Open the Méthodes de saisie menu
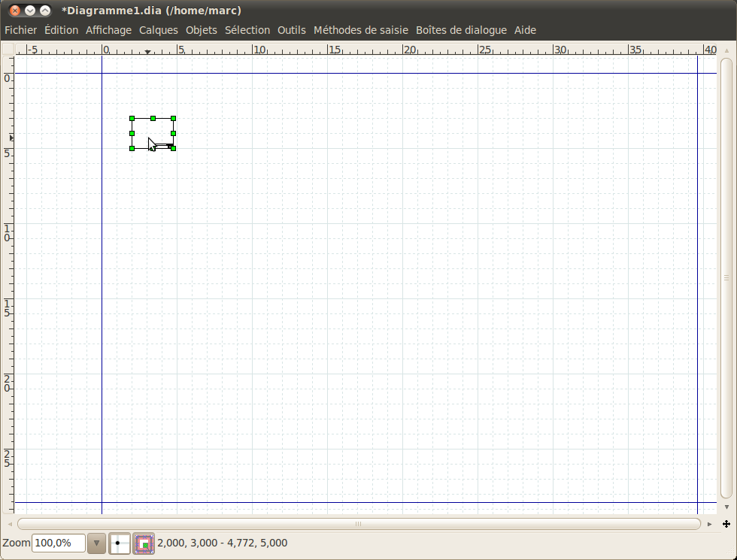 [361, 30]
